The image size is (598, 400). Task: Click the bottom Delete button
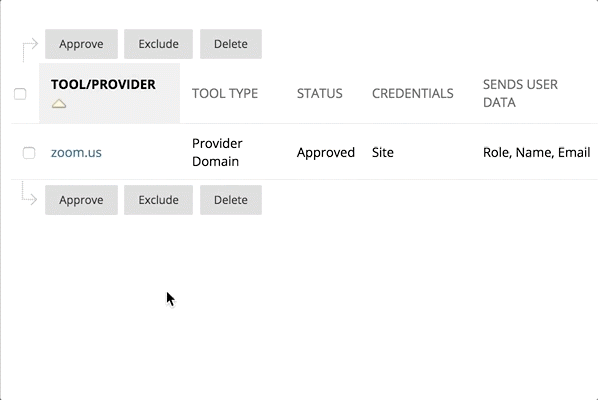pyautogui.click(x=231, y=200)
